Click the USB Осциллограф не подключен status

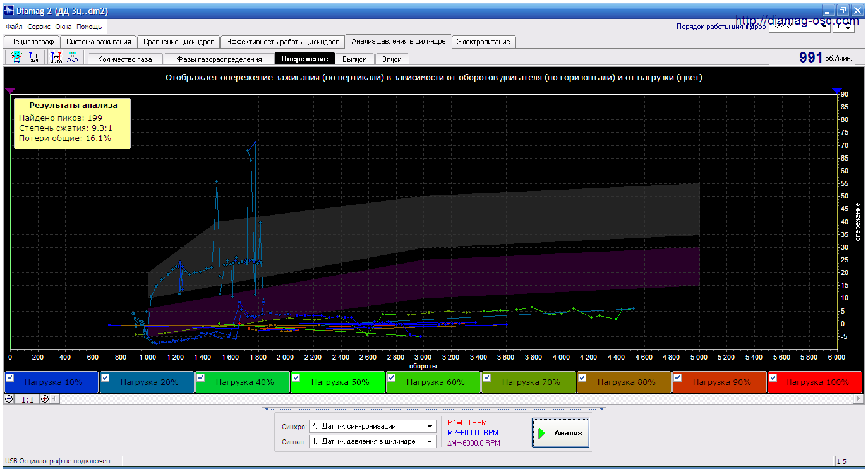[57, 461]
